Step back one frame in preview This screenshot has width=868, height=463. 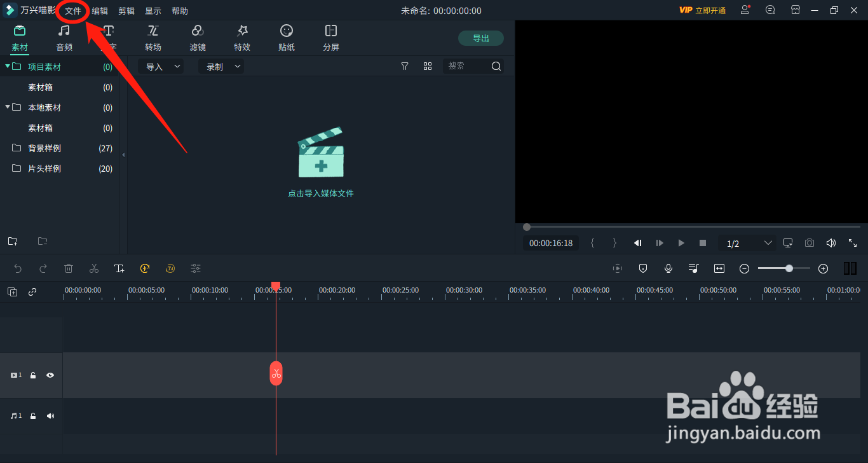638,243
